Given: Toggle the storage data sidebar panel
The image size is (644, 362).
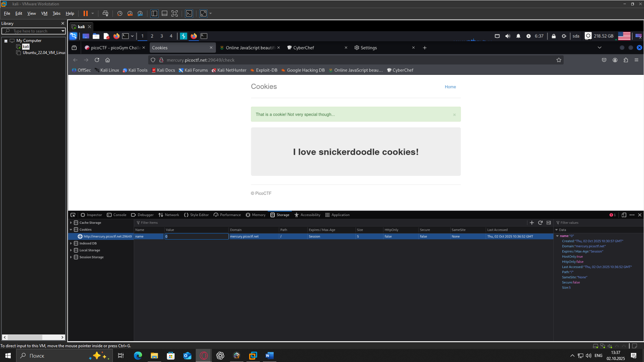Looking at the screenshot, I should coord(549,223).
